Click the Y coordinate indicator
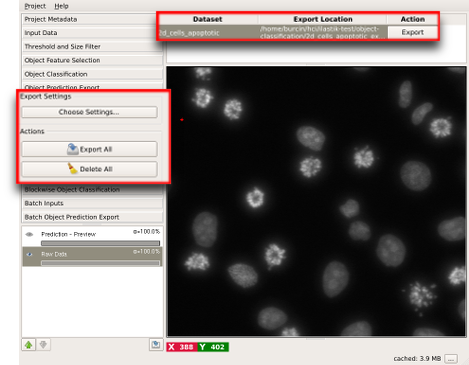The image size is (469, 365). coord(213,347)
